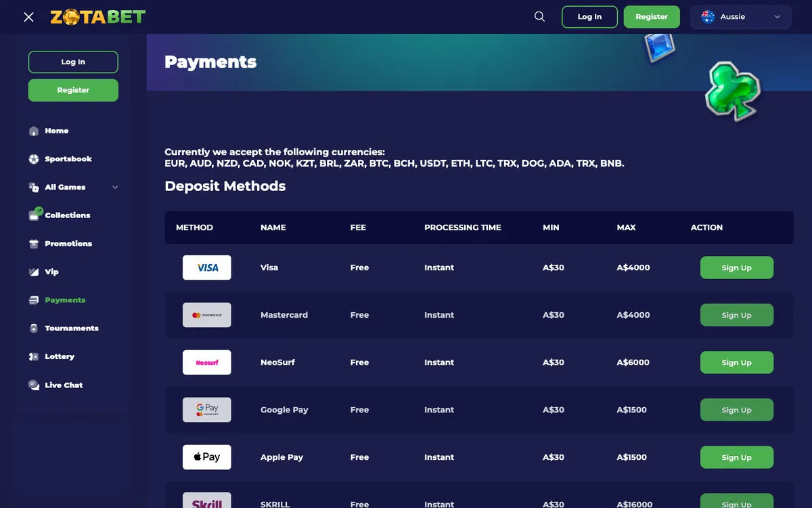
Task: Click Register in the top header
Action: click(x=652, y=17)
